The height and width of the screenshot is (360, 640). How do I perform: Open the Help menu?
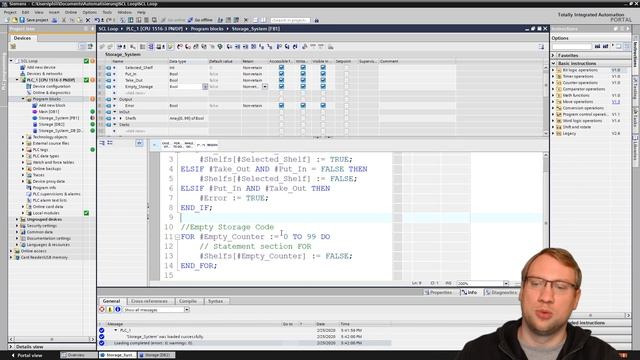click(x=141, y=12)
